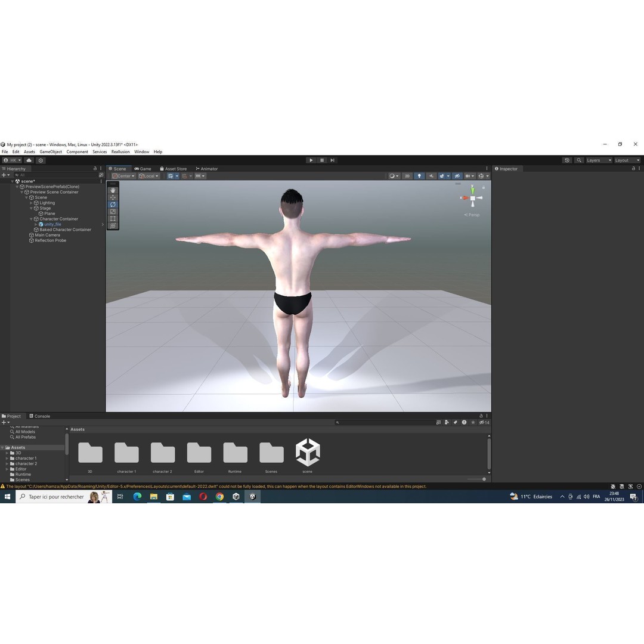The height and width of the screenshot is (644, 644).
Task: Toggle scene lighting bulb button
Action: point(419,176)
